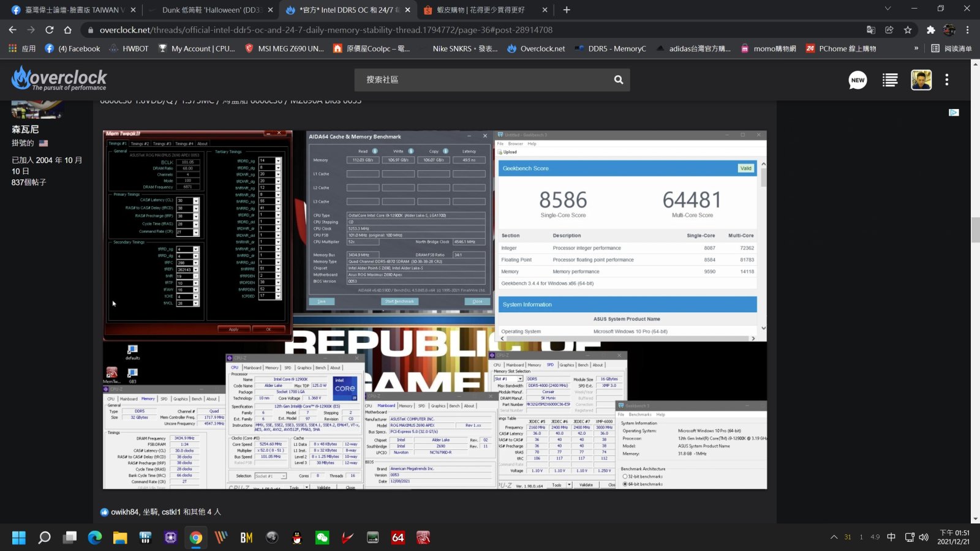Open Command Rate (CR) dropdown in Mem TweakIt
The width and height of the screenshot is (980, 551).
pos(196,232)
